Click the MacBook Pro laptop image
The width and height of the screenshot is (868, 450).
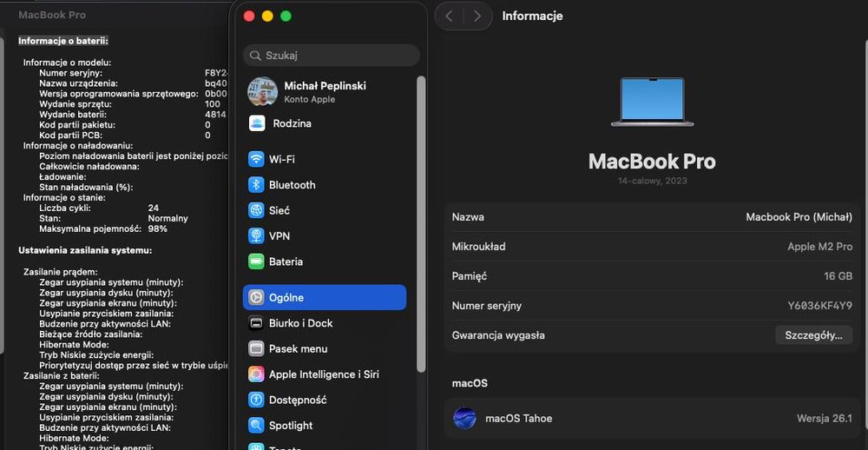pyautogui.click(x=652, y=102)
